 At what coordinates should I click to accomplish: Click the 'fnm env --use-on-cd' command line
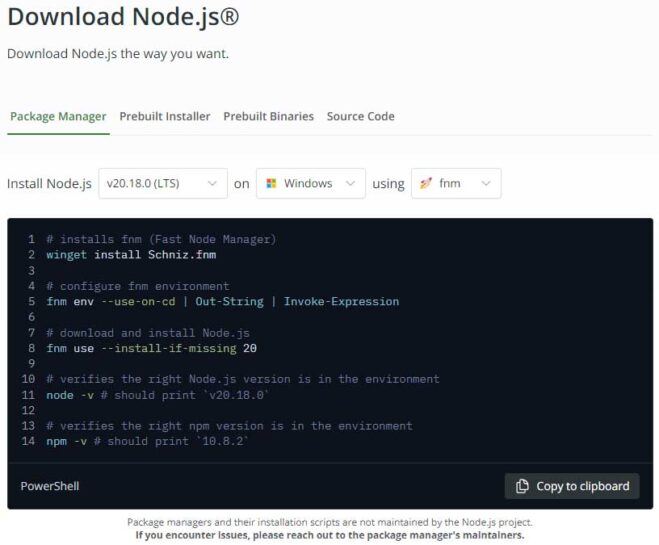[223, 302]
